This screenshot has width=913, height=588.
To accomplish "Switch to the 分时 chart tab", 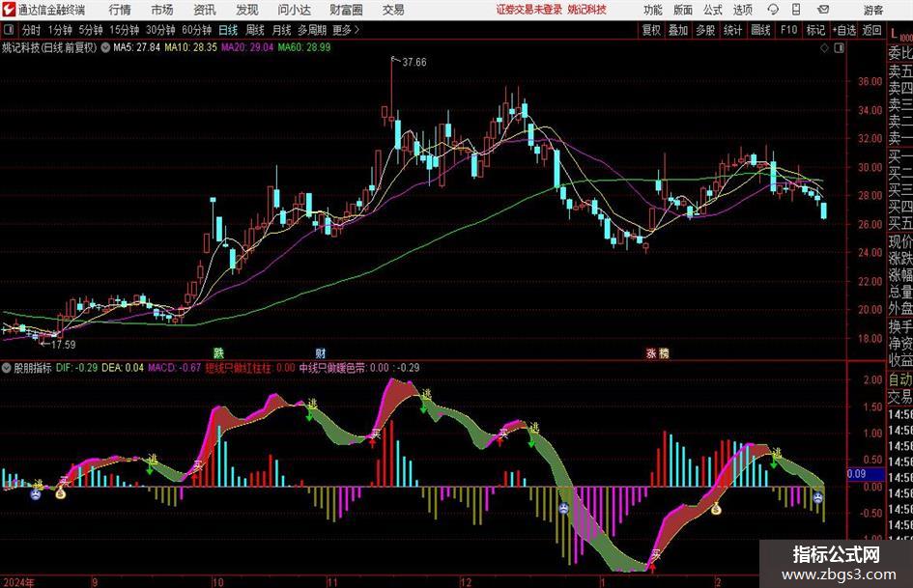I will click(31, 30).
